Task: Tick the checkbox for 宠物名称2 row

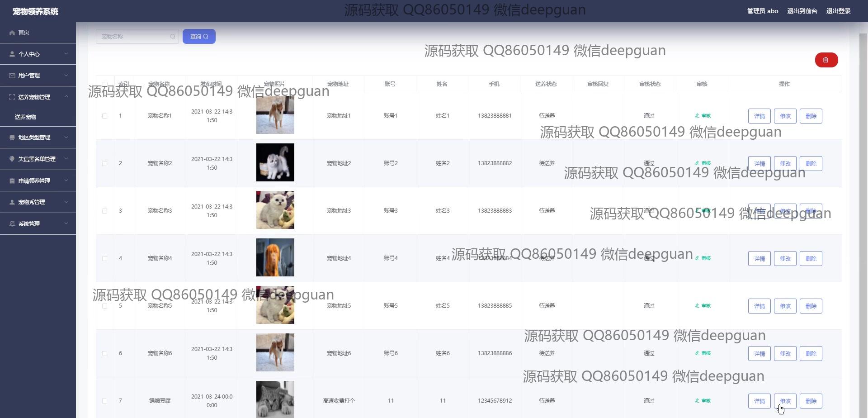Action: [x=105, y=163]
